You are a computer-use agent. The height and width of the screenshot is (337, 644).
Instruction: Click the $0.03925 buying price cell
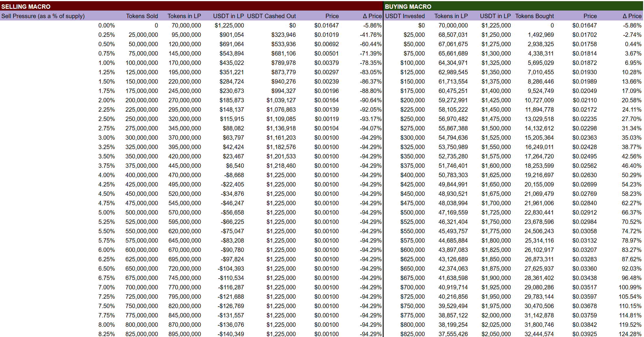click(x=584, y=334)
